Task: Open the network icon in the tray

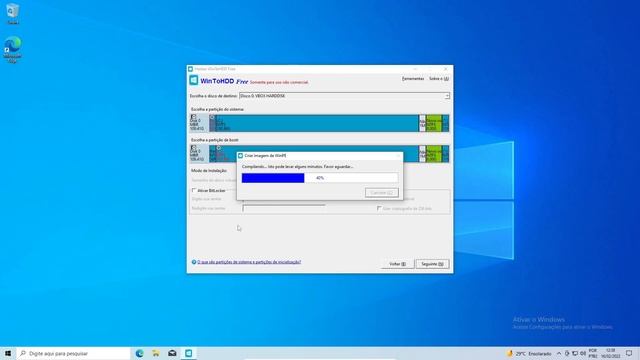Action: (575, 353)
